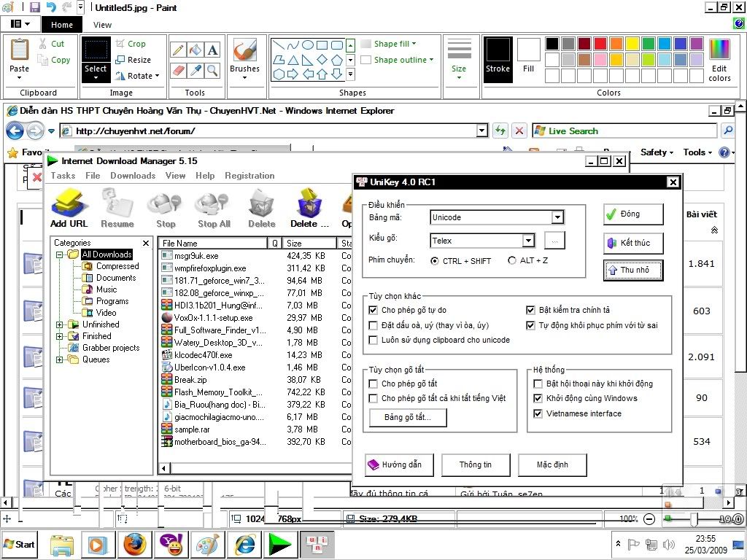747x560 pixels.
Task: Open the 'Kiểu gõ' Telex dropdown
Action: (x=528, y=241)
